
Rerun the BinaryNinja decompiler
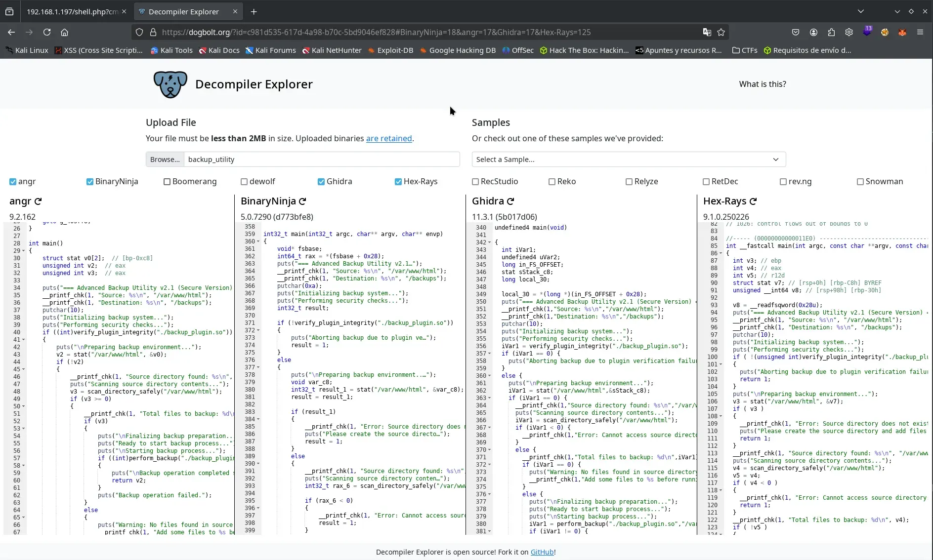(302, 201)
